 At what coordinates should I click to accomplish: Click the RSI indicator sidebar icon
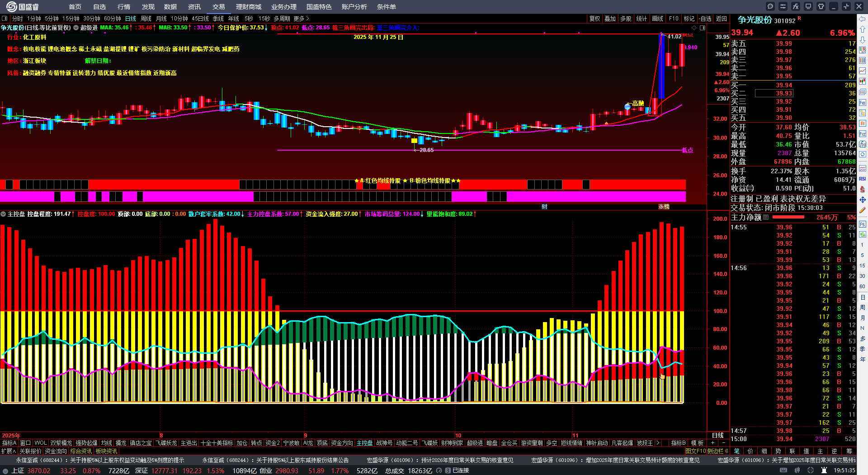point(863,179)
